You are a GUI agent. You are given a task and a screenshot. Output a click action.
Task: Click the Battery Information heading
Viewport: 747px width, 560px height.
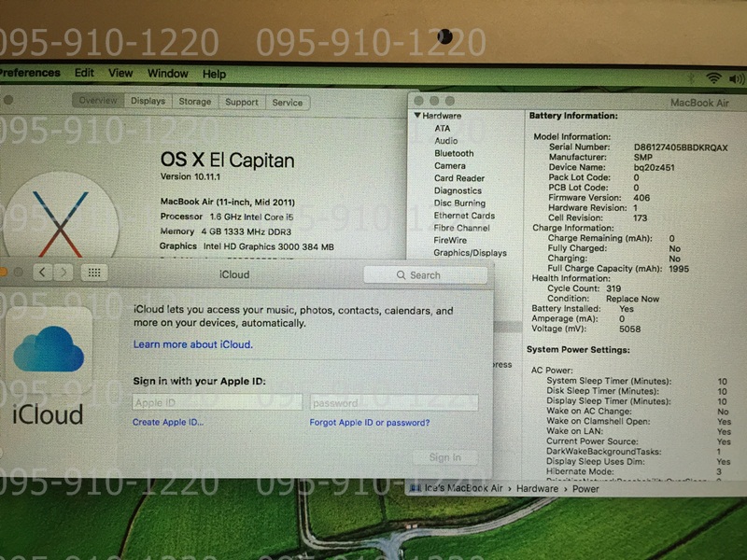tap(573, 116)
